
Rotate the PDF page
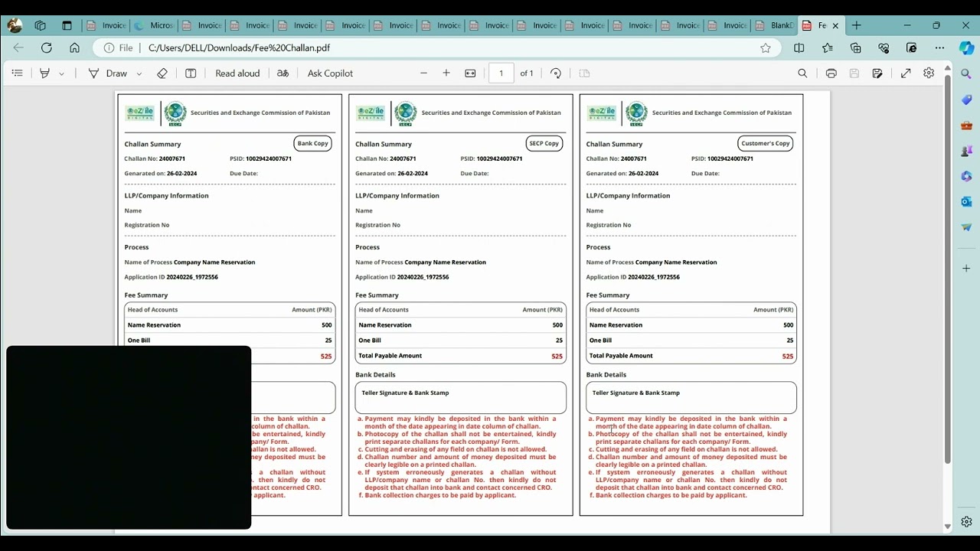tap(556, 73)
